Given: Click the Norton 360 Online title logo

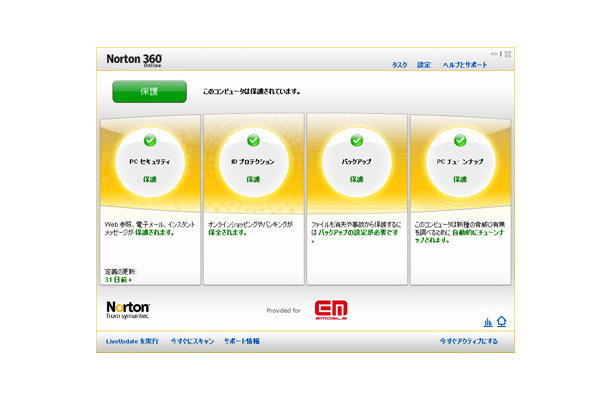Looking at the screenshot, I should [134, 60].
